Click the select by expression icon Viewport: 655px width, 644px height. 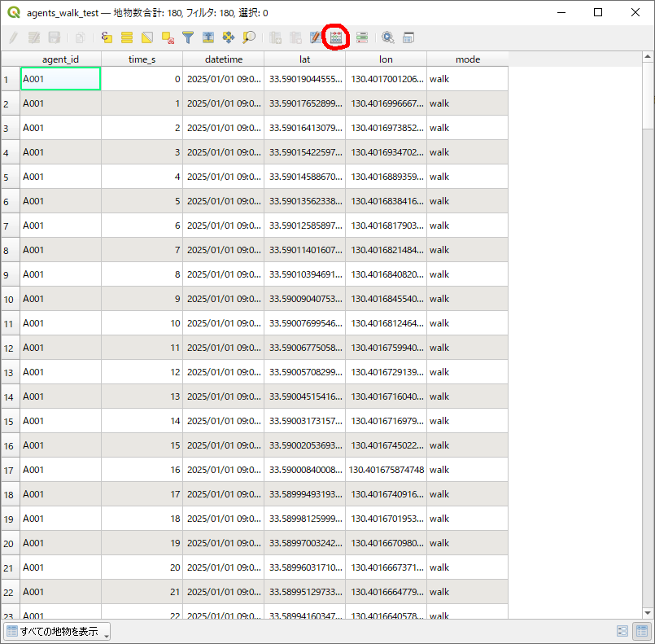107,37
